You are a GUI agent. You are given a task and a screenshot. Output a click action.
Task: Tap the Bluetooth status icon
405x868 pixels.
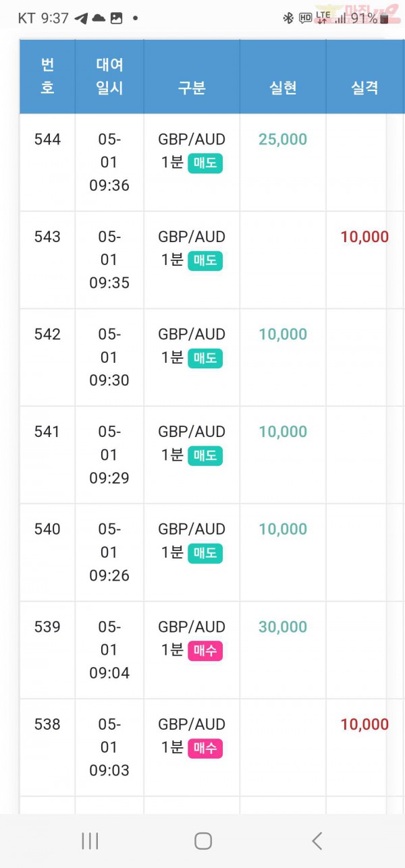click(288, 18)
